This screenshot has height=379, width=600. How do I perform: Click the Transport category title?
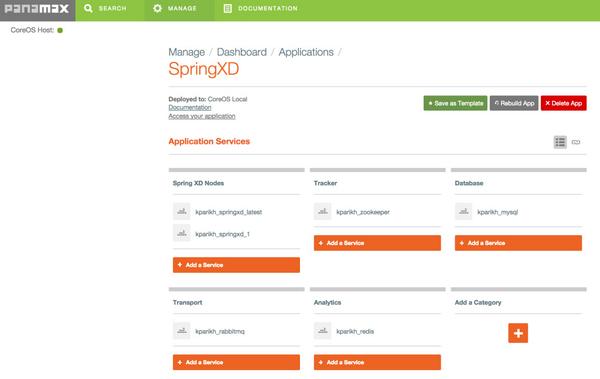[x=188, y=302]
